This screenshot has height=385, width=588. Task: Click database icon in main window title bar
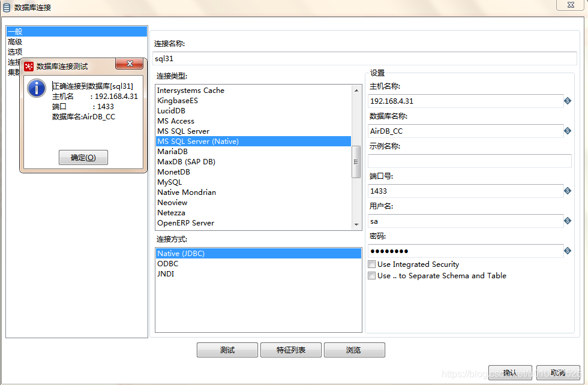[7, 7]
